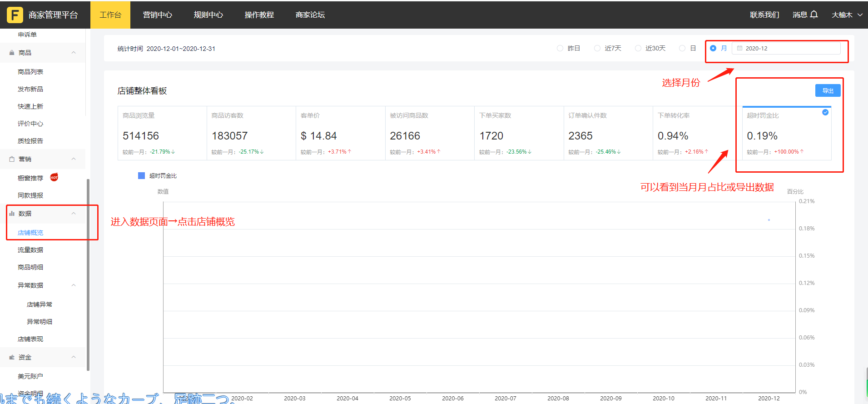Click the blue 导出 export button
Viewport: 868px width, 404px height.
coord(828,90)
